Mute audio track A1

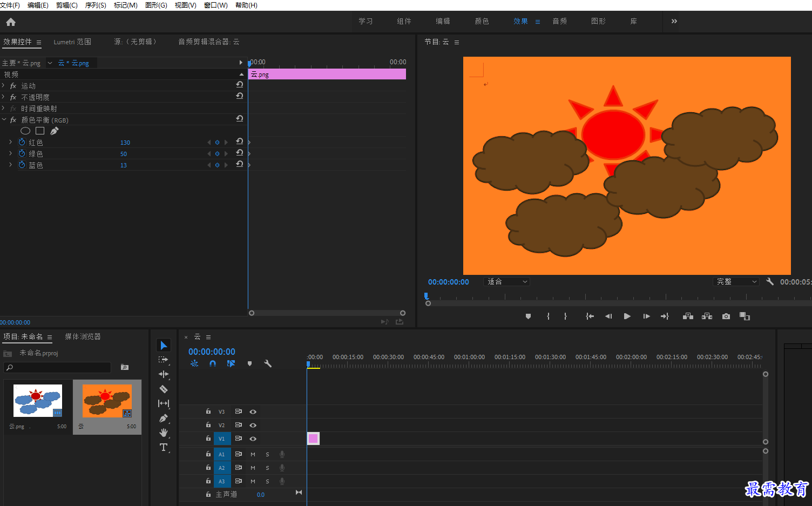click(x=253, y=454)
